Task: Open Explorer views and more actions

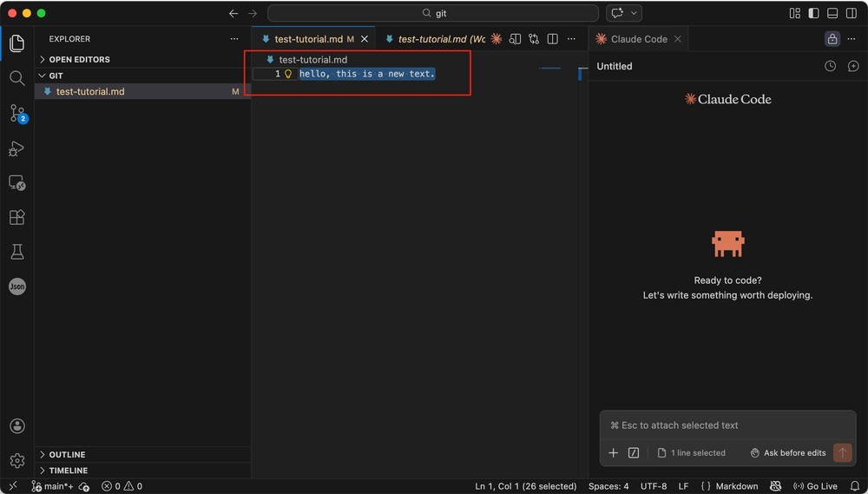Action: pyautogui.click(x=234, y=39)
